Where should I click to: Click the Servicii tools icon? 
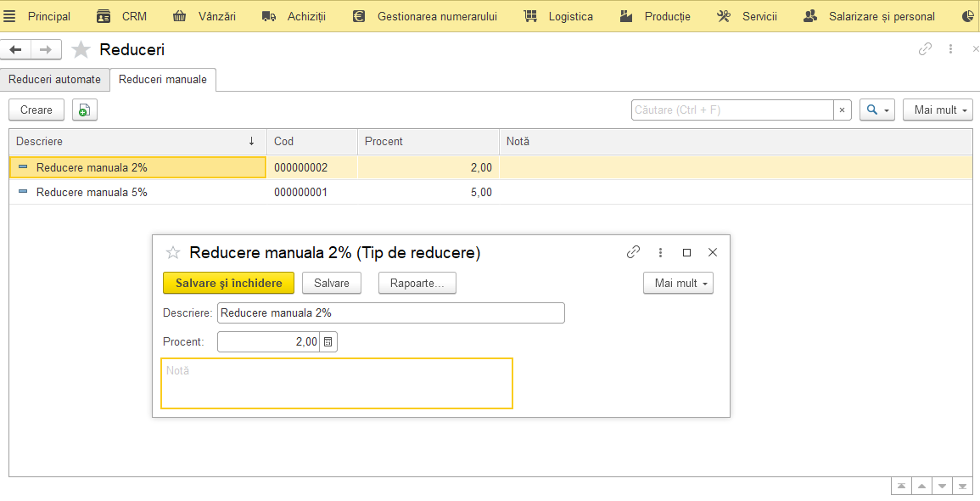click(x=724, y=16)
